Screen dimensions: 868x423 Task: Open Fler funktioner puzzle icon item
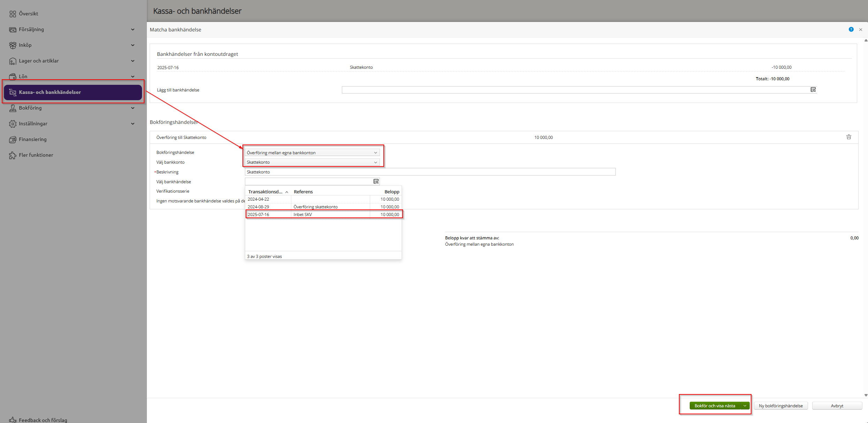[x=36, y=155]
